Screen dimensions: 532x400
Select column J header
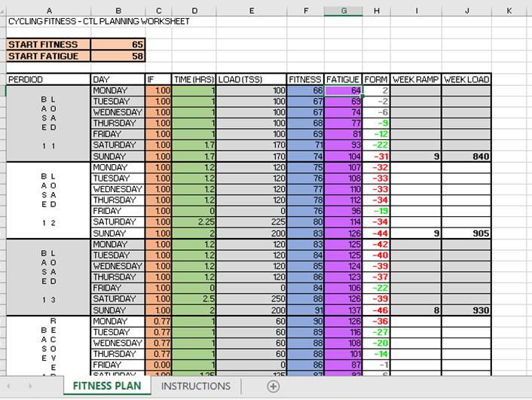(466, 11)
